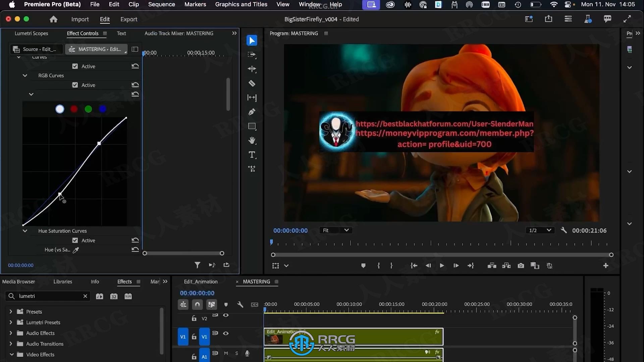Click Mark Out bracket icon

pyautogui.click(x=391, y=266)
